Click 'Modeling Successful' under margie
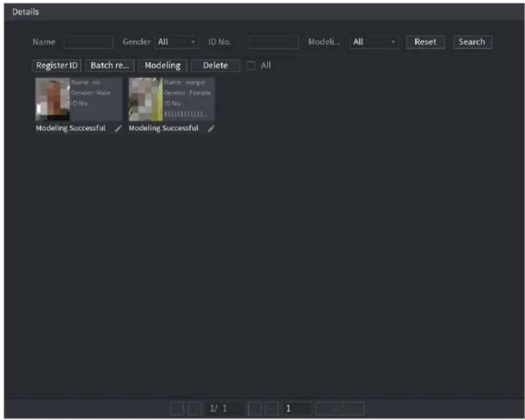Image resolution: width=525 pixels, height=420 pixels. [163, 128]
